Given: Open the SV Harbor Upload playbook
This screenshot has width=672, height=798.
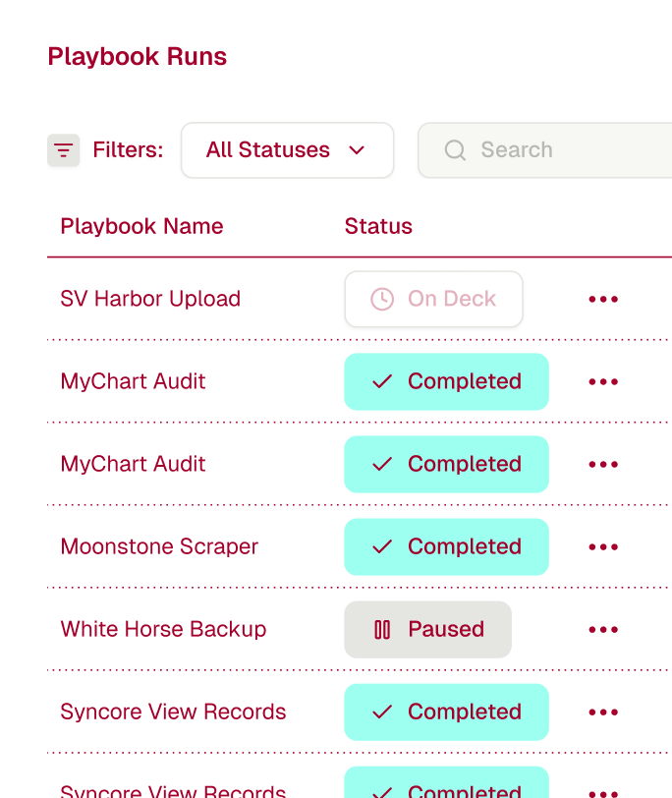Looking at the screenshot, I should tap(150, 299).
